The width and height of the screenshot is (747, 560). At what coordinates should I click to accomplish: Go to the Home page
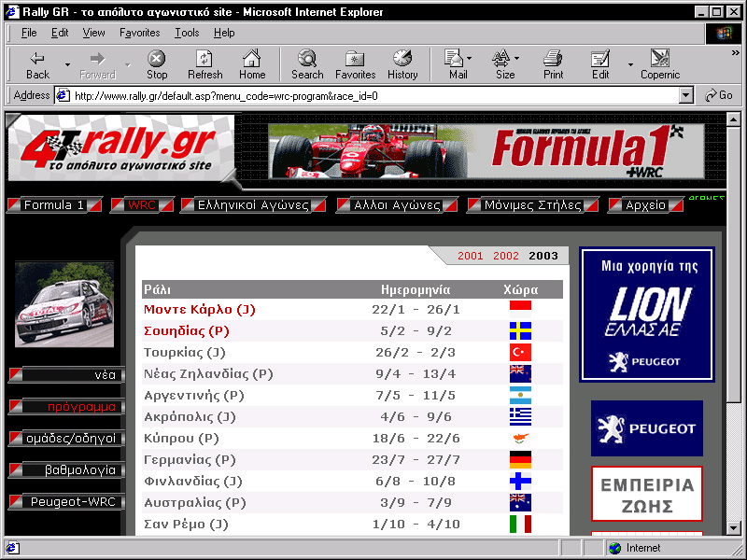pos(252,65)
